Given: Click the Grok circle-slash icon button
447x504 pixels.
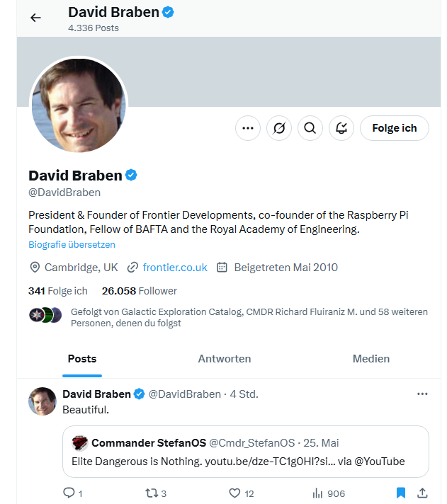Looking at the screenshot, I should point(279,128).
